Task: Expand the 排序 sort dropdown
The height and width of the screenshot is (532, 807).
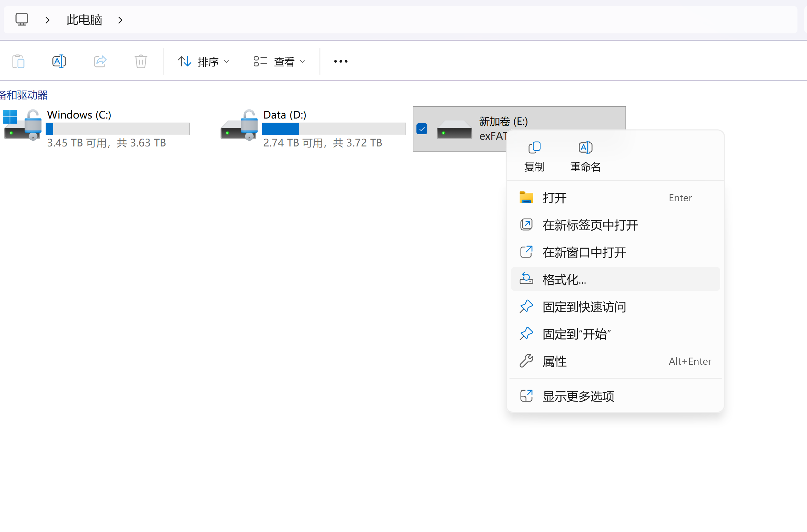Action: click(204, 62)
